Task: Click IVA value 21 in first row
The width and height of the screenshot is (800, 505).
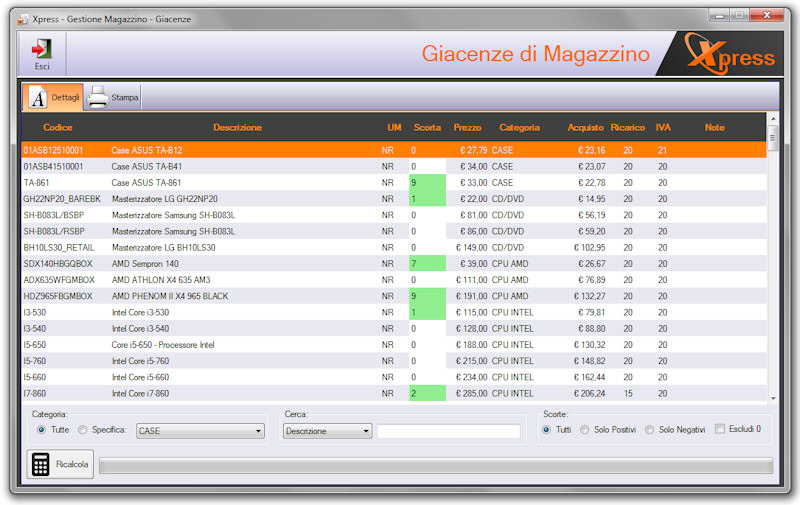Action: 662,150
